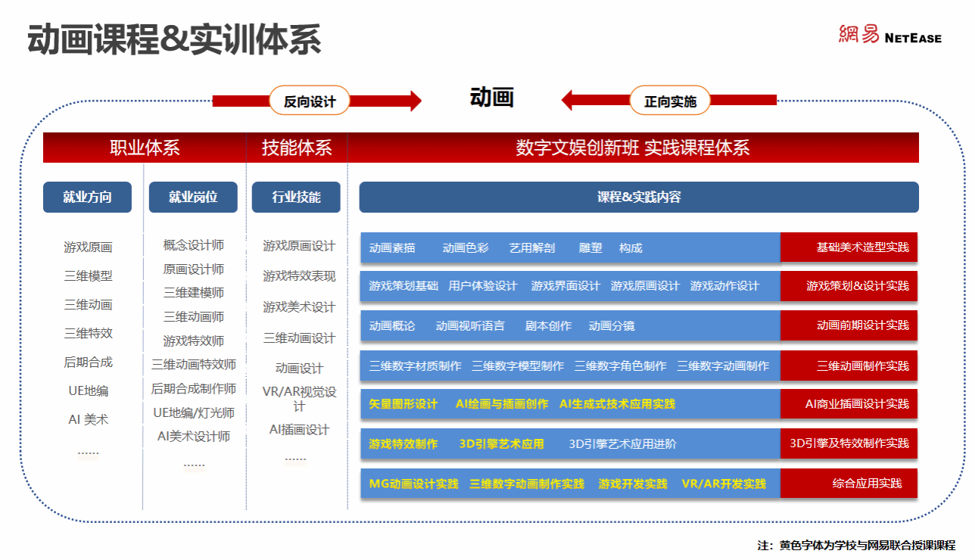This screenshot has height=560, width=975.
Task: Select 动画设计 skill
Action: (299, 369)
